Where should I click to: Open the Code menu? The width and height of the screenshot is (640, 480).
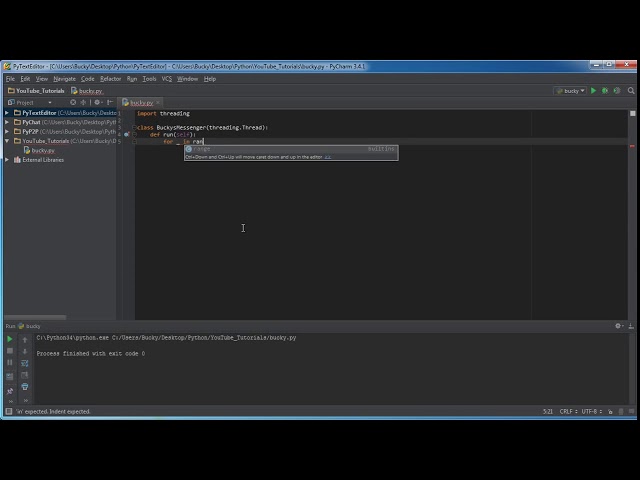[87, 79]
